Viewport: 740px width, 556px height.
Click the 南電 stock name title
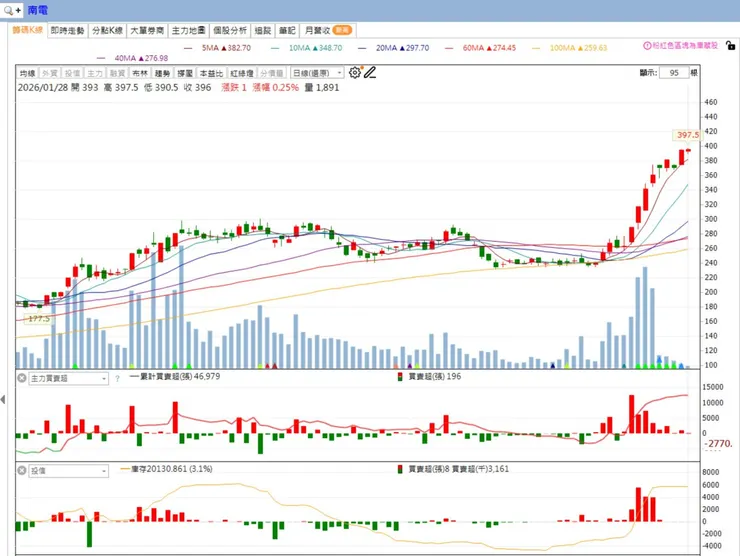37,10
